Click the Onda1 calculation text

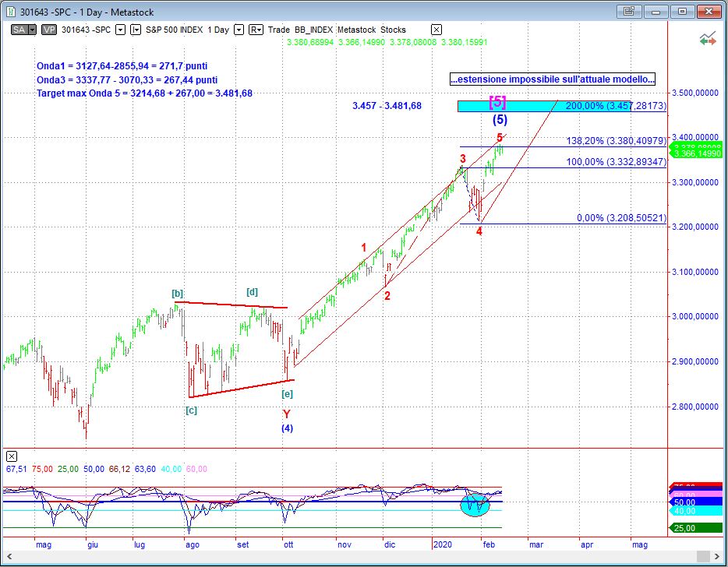pos(122,66)
